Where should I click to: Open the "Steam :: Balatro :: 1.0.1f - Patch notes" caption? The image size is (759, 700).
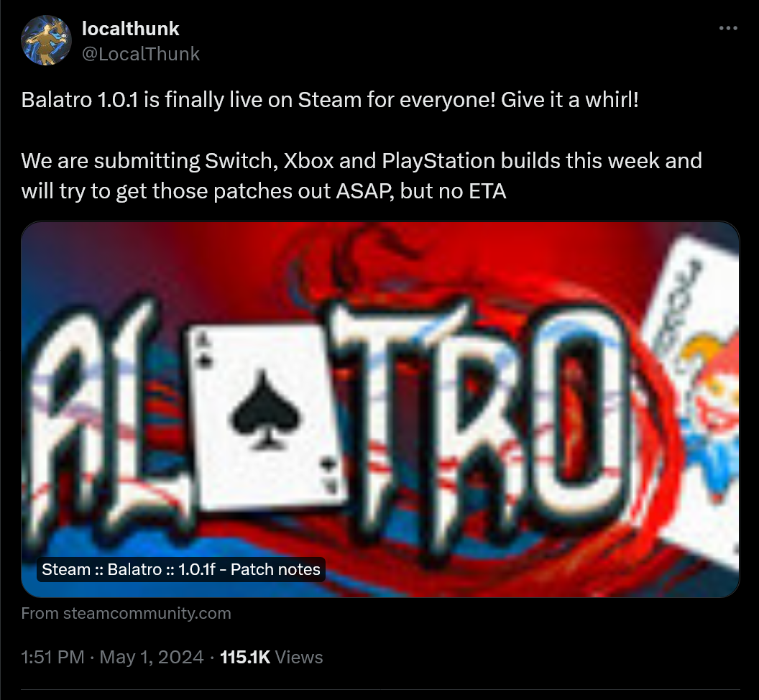[181, 569]
